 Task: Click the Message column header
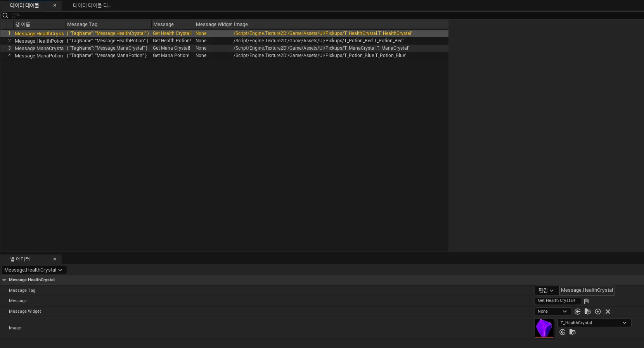tap(173, 24)
